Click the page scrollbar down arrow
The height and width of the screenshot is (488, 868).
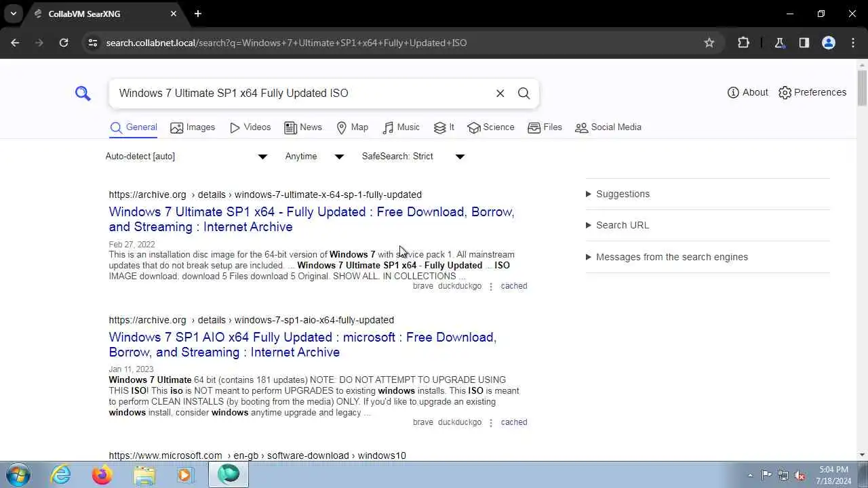click(x=862, y=455)
